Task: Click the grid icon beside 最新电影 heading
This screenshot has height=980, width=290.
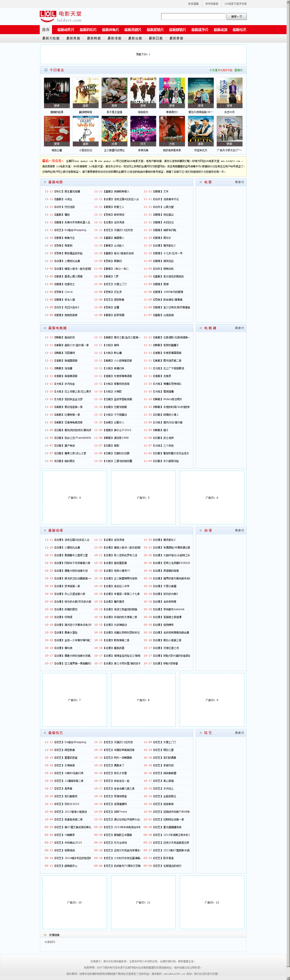Action: [45, 182]
